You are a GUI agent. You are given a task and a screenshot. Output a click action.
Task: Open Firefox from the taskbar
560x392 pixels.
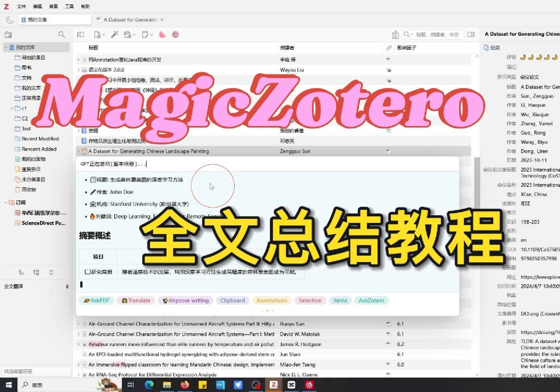185,385
